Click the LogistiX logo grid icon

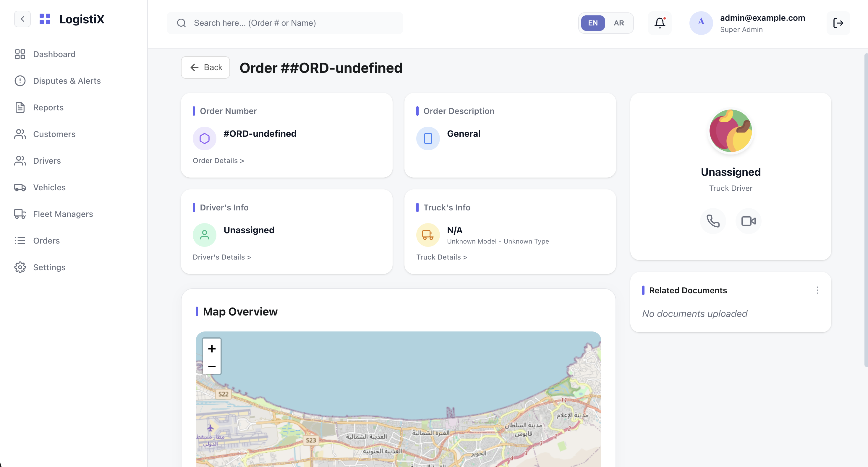(x=45, y=19)
